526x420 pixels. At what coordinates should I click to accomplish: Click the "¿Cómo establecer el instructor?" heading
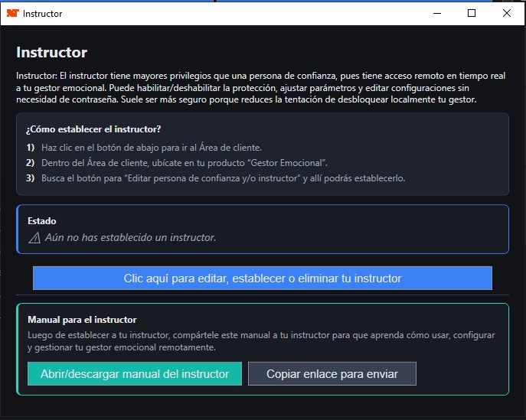[x=93, y=129]
